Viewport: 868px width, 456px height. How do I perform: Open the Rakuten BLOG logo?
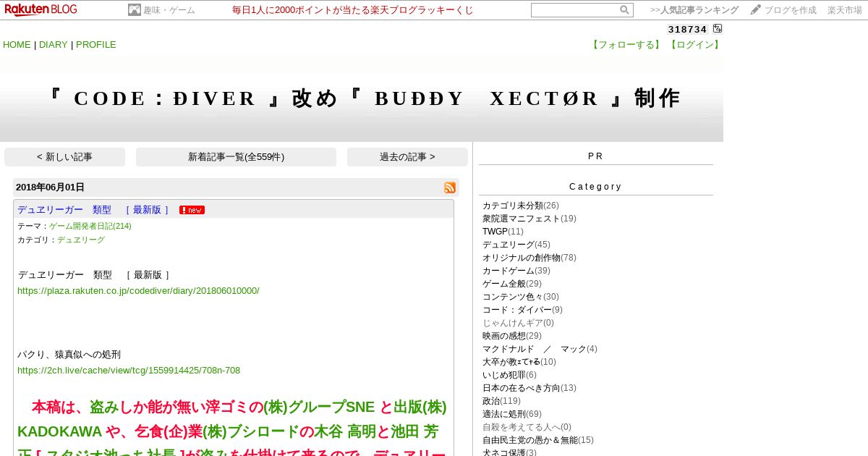coord(41,9)
